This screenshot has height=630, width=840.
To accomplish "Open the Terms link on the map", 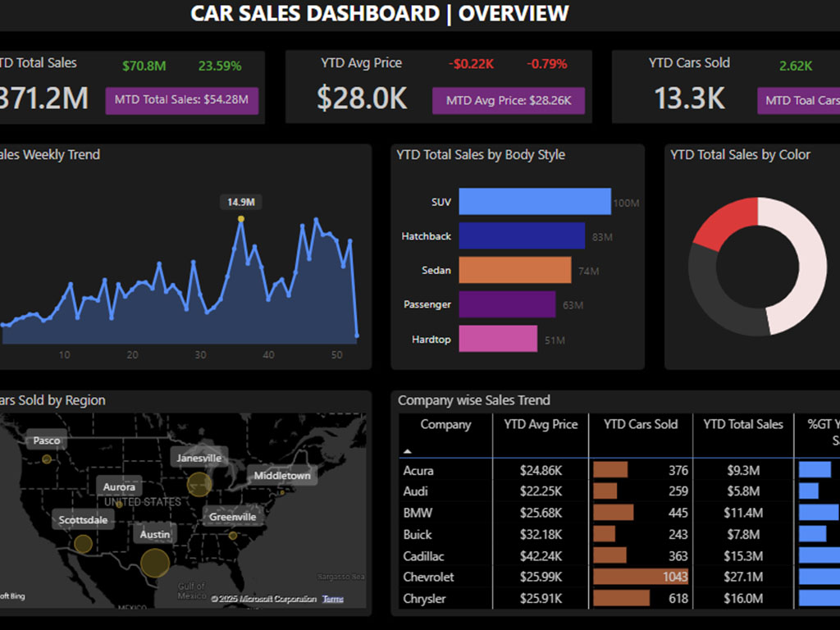I will coord(333,599).
